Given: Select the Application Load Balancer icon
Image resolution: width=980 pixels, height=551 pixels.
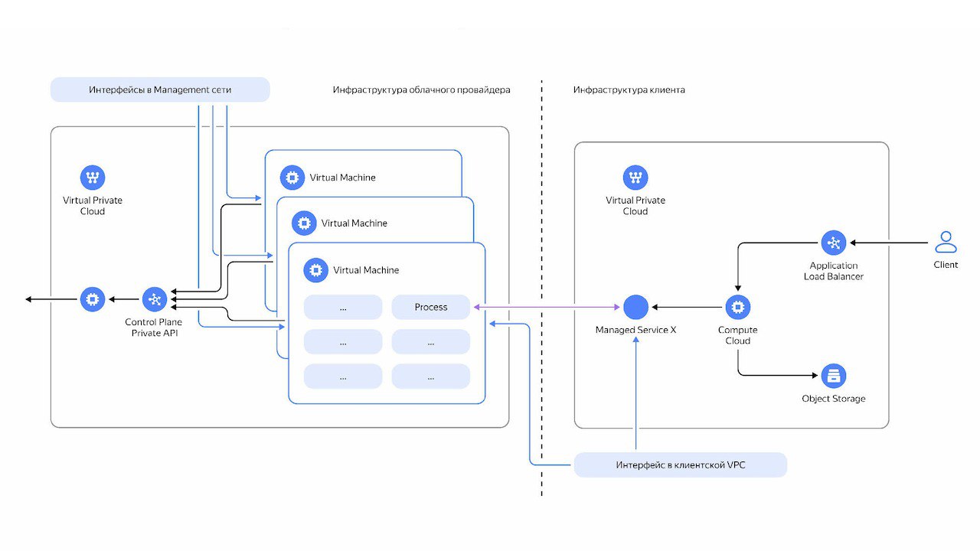Looking at the screenshot, I should (834, 243).
